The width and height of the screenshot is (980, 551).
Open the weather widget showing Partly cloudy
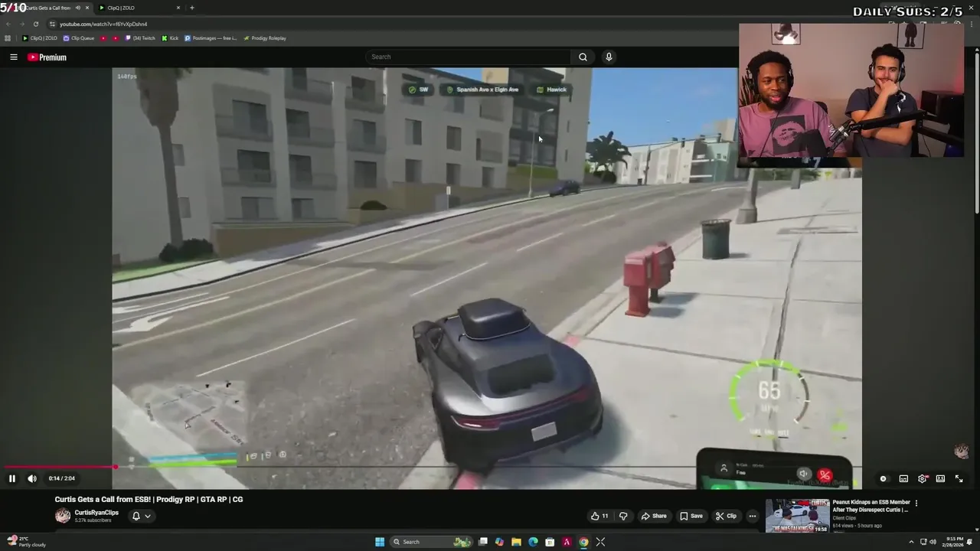click(26, 542)
